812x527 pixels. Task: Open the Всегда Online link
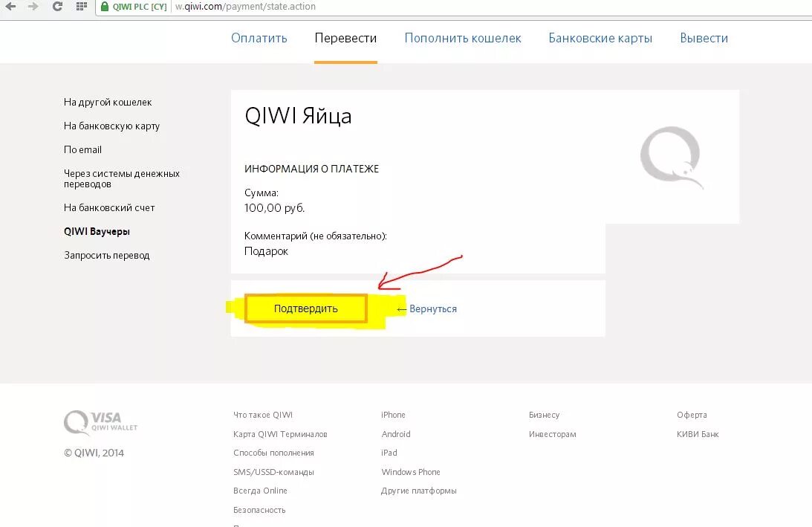coord(260,491)
